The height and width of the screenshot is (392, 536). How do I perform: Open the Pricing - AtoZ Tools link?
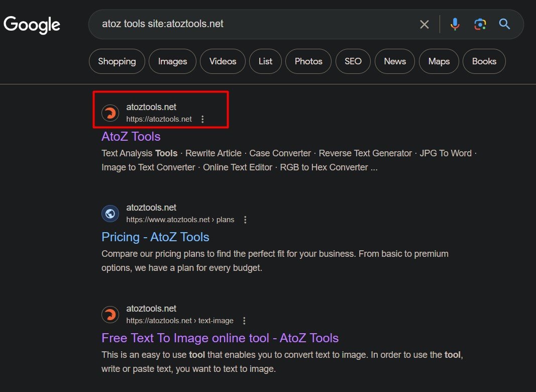coord(155,237)
